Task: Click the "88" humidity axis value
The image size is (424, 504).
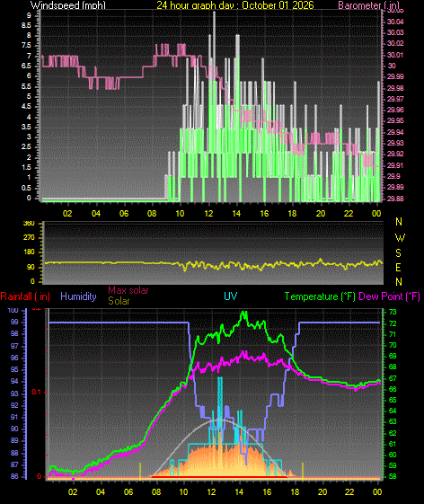Action: point(14,453)
